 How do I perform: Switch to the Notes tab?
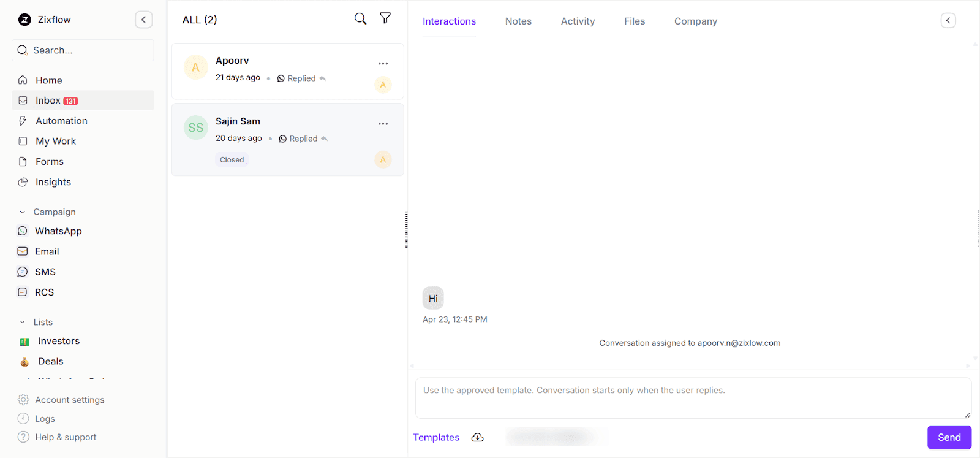tap(518, 21)
